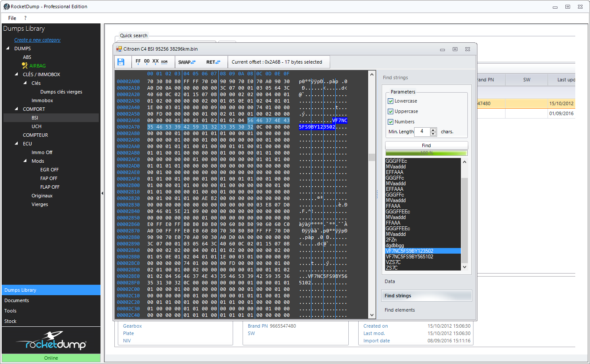Toggle the Uppercase checkbox

click(x=391, y=111)
